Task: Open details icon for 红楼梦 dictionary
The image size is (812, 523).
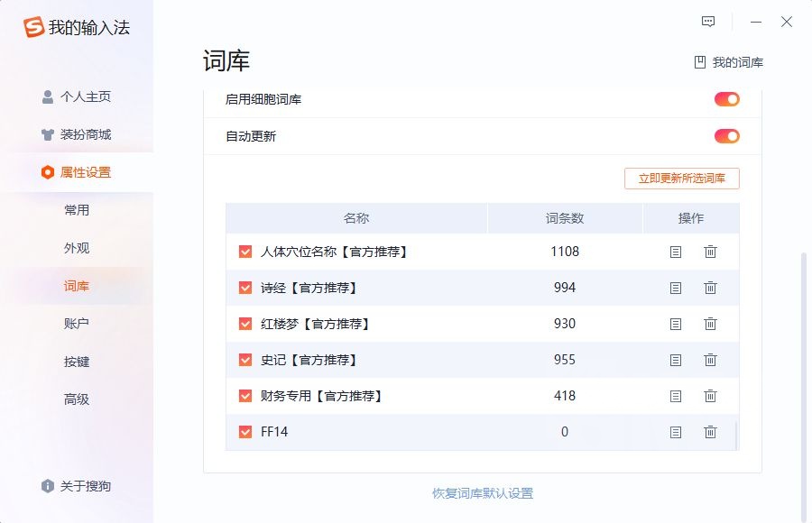Action: click(676, 324)
